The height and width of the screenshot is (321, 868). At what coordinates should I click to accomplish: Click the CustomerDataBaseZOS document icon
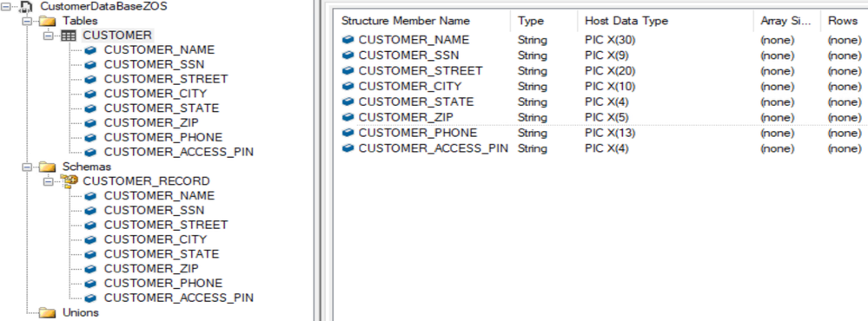[x=26, y=7]
